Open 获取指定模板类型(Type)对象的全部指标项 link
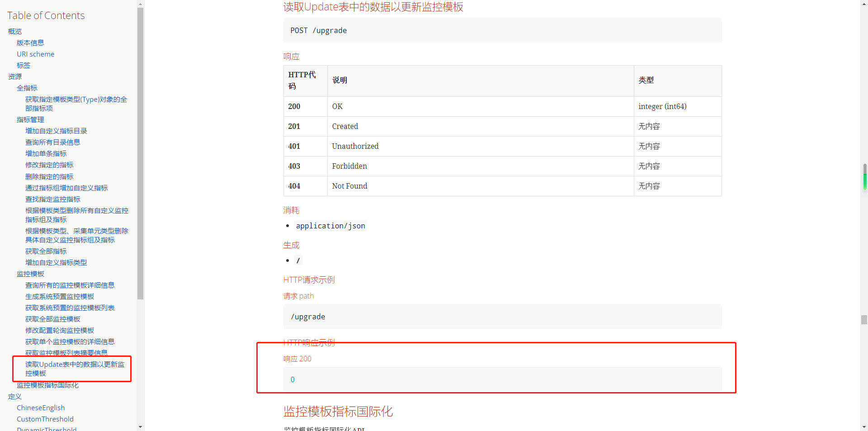 [76, 104]
